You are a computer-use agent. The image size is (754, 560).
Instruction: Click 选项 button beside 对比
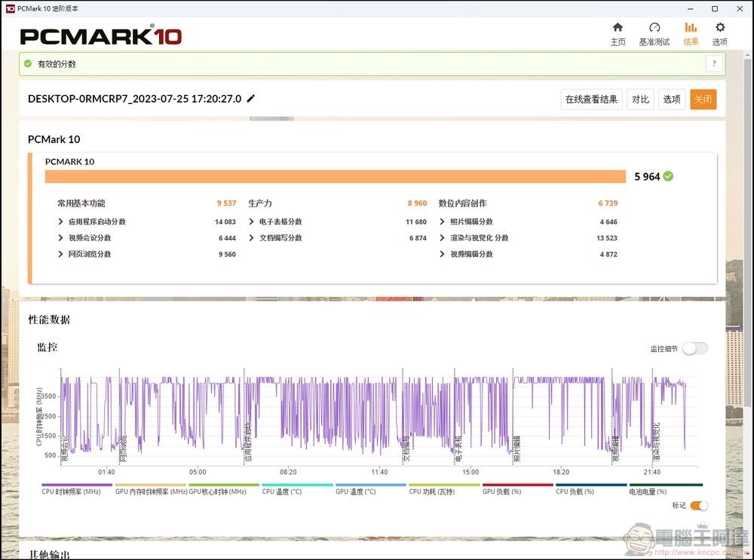click(x=671, y=99)
